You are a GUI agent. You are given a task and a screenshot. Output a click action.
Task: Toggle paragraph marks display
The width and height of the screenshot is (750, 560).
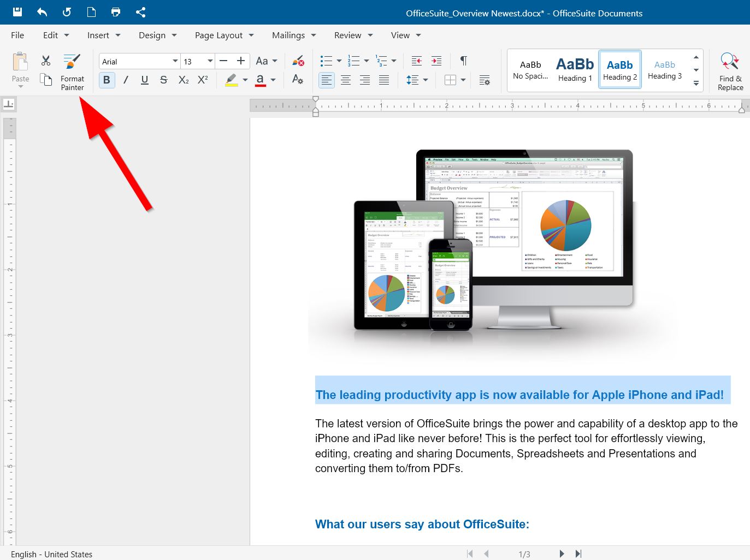[463, 61]
